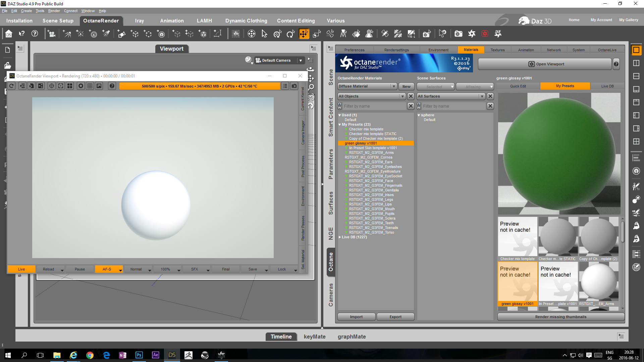Toggle the Live render mode button
The height and width of the screenshot is (362, 644).
(x=21, y=269)
